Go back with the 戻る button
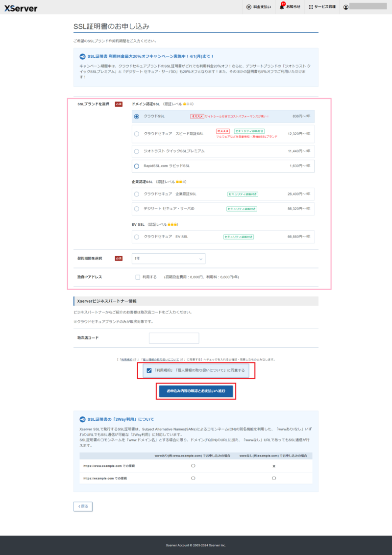 click(x=83, y=507)
